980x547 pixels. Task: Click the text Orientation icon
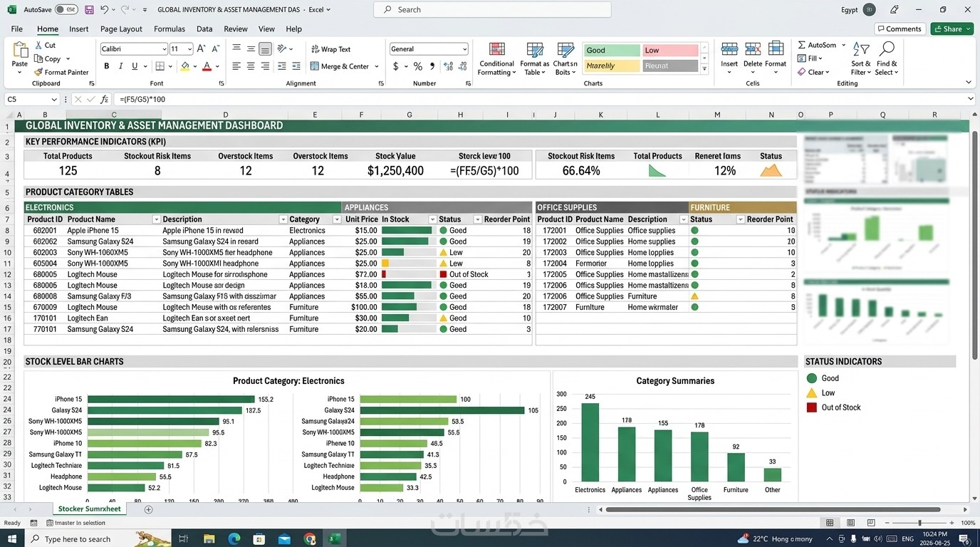point(282,48)
